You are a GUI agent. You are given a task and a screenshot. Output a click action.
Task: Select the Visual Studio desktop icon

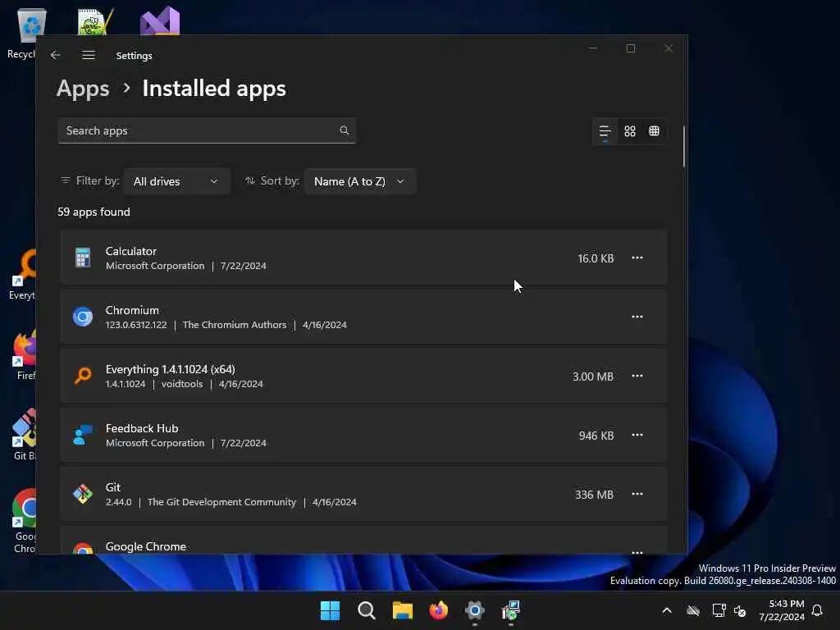point(160,21)
